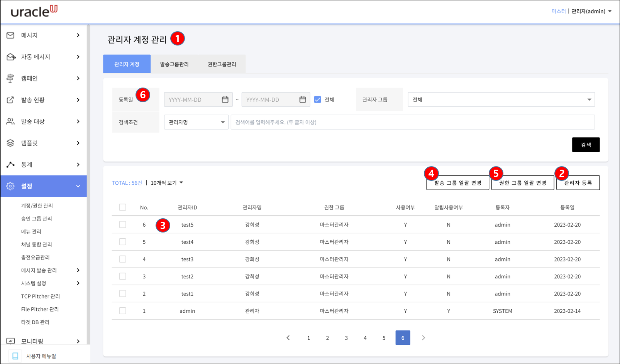This screenshot has height=364, width=620.
Task: Click the 자동 메시지 open-envelope icon
Action: 11,57
